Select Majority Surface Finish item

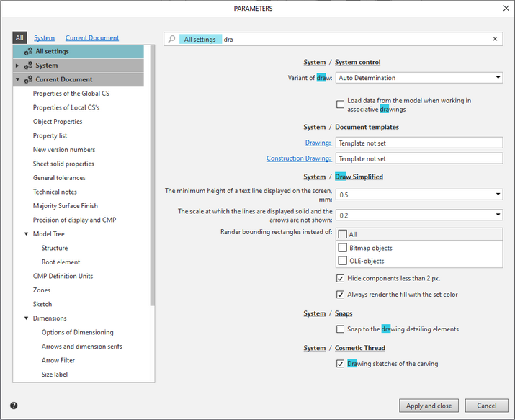[x=66, y=206]
